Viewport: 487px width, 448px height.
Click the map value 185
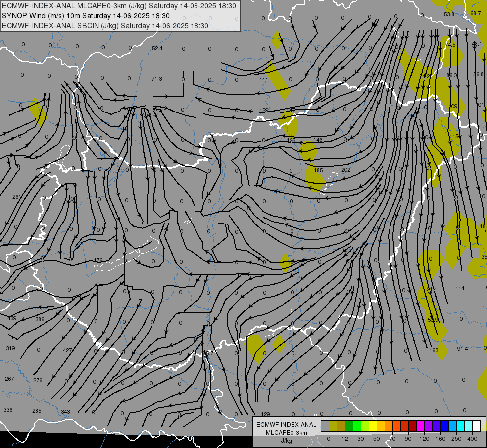(319, 170)
